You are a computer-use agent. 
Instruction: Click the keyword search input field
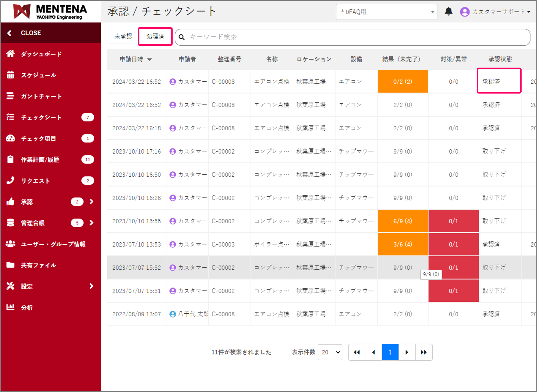pos(298,37)
